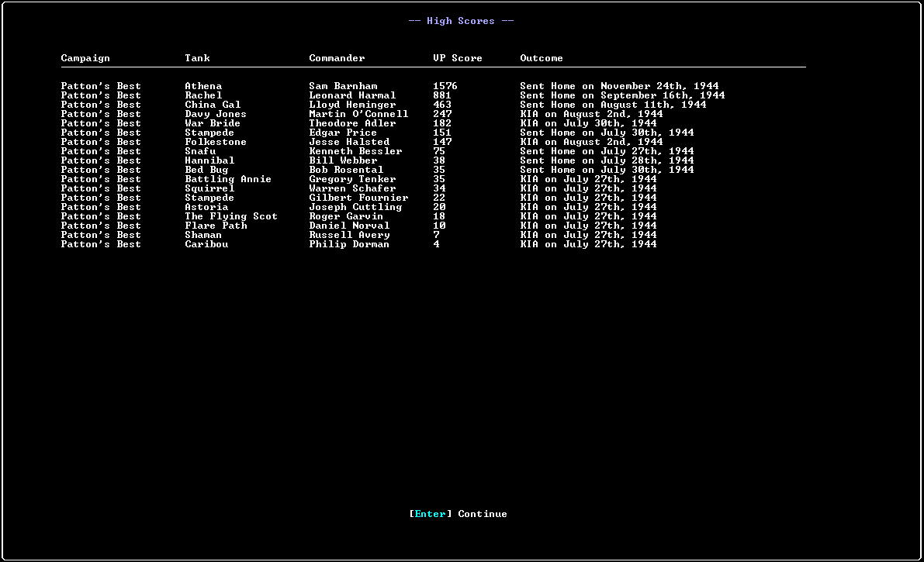Click the VP score 75
924x562 pixels.
click(439, 151)
